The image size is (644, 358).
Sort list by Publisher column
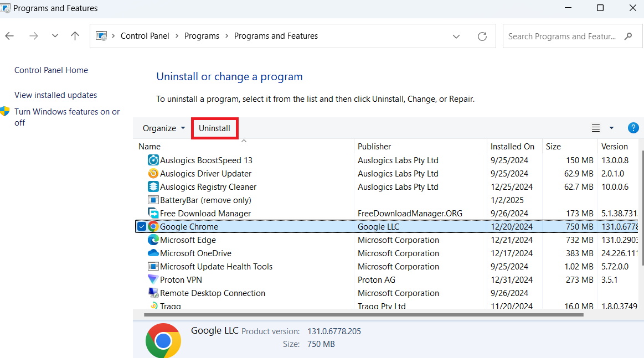click(x=374, y=147)
